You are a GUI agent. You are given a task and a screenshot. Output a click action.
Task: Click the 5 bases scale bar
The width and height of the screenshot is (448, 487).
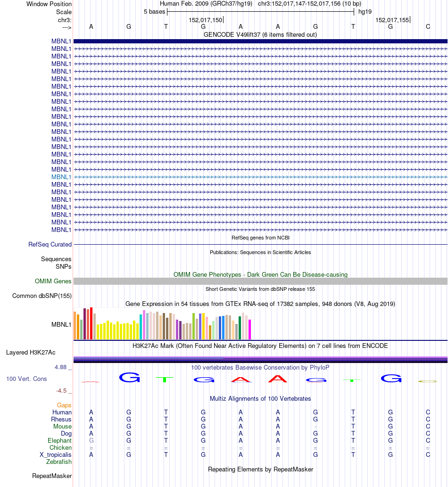[260, 12]
